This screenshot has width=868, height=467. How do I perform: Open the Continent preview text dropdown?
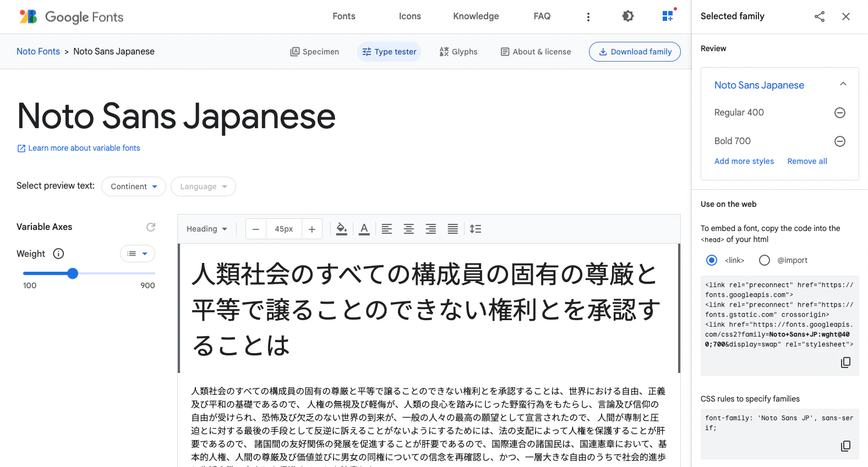click(134, 186)
